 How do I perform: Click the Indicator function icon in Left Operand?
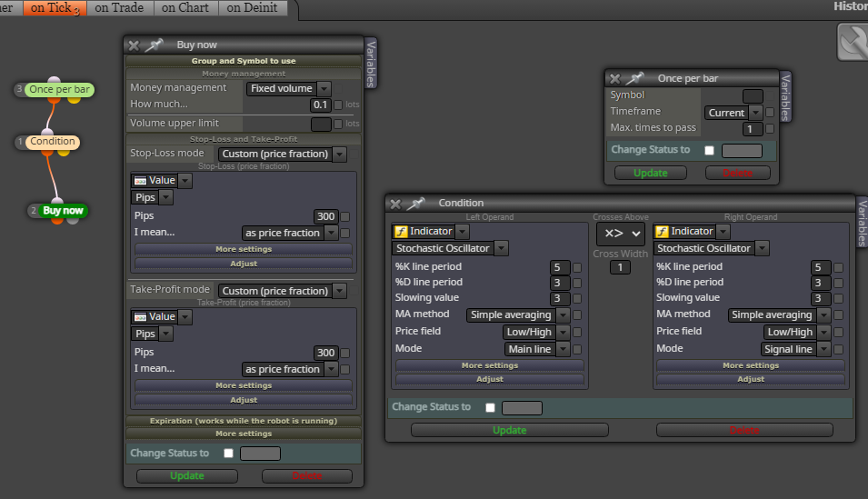coord(401,232)
